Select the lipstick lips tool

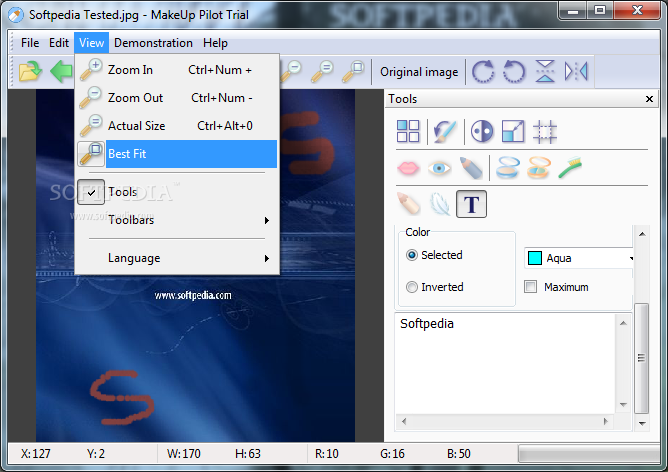click(x=408, y=168)
